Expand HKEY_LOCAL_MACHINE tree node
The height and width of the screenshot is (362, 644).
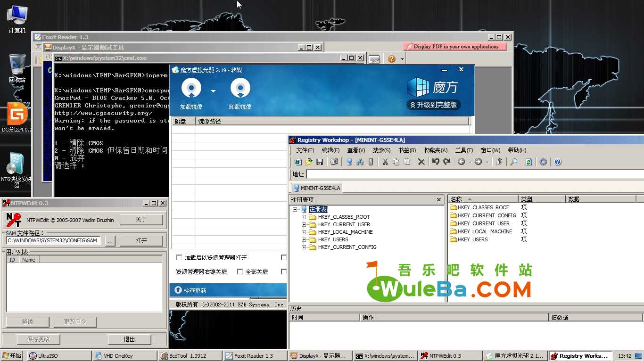point(304,232)
